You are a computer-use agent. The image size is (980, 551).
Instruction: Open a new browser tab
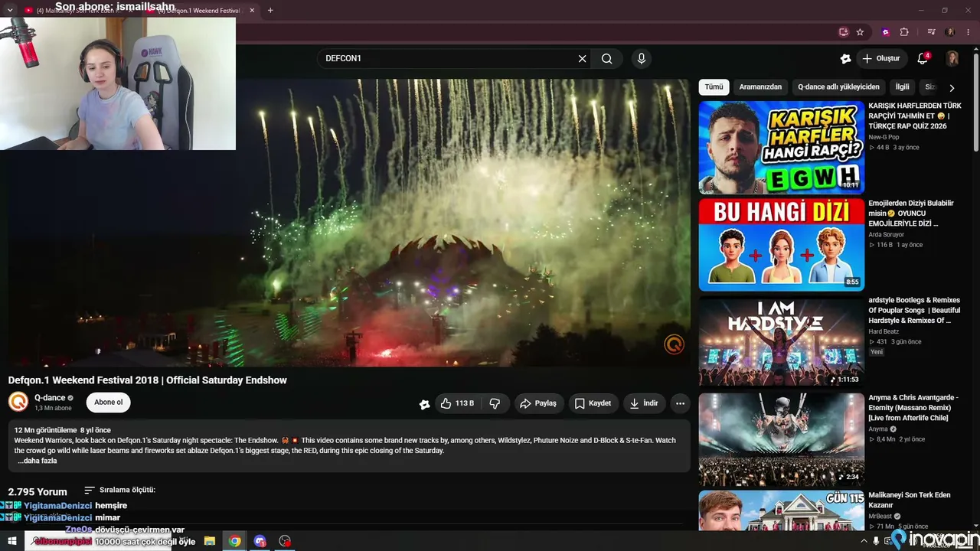coord(270,11)
